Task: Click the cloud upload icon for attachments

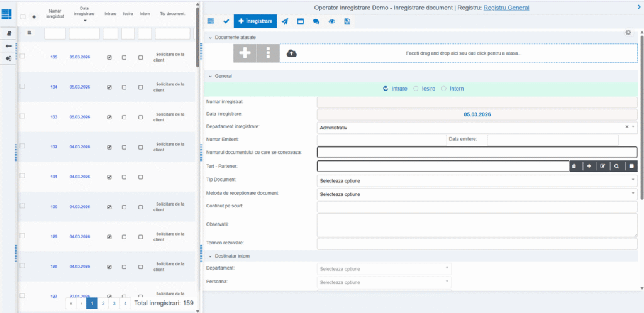Action: pos(291,53)
